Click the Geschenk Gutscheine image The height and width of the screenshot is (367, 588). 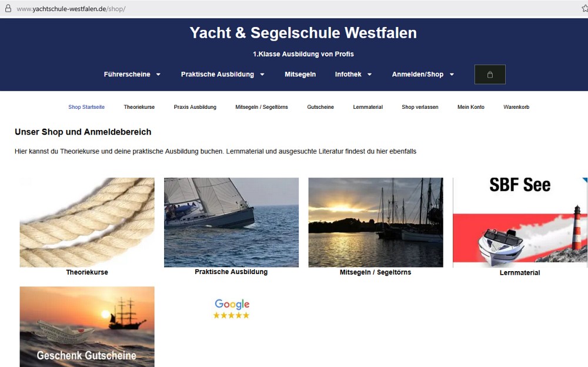(x=87, y=326)
